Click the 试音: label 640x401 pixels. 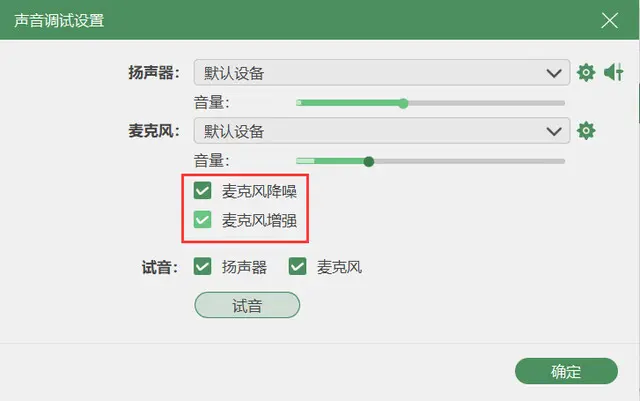click(160, 268)
